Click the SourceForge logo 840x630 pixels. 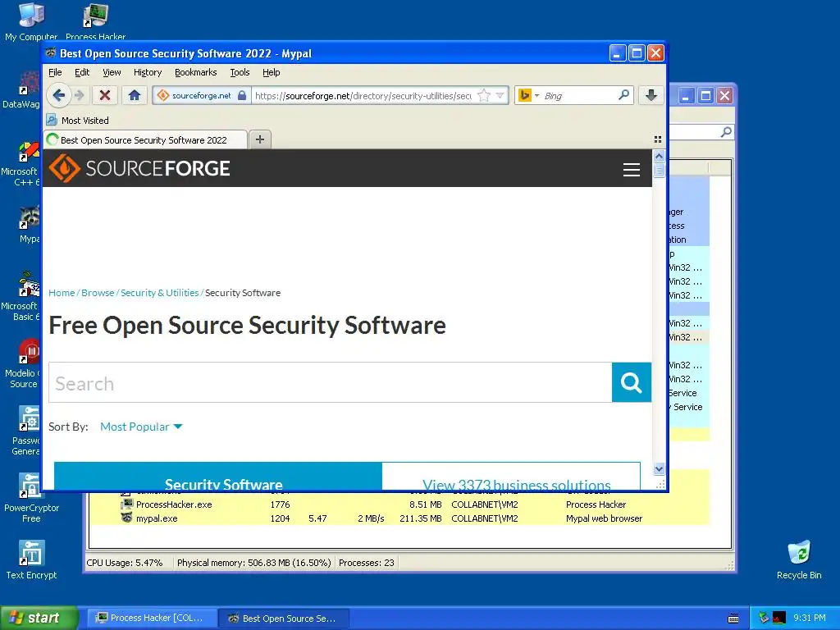(139, 168)
